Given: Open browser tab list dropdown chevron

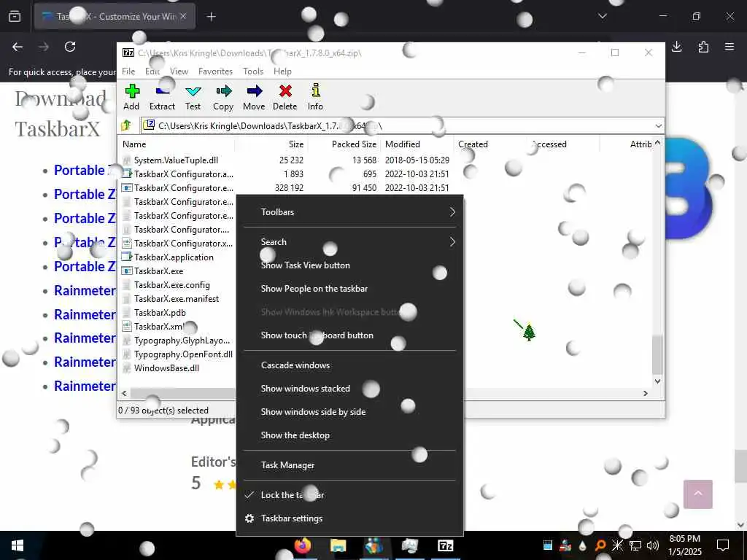Looking at the screenshot, I should pos(602,16).
